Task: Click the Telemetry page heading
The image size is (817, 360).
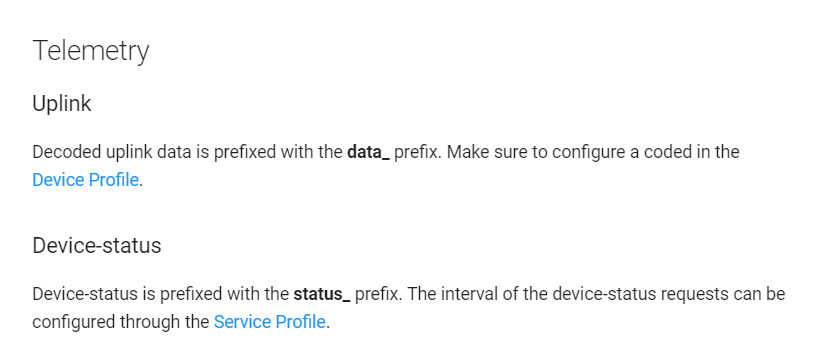Action: click(x=91, y=51)
